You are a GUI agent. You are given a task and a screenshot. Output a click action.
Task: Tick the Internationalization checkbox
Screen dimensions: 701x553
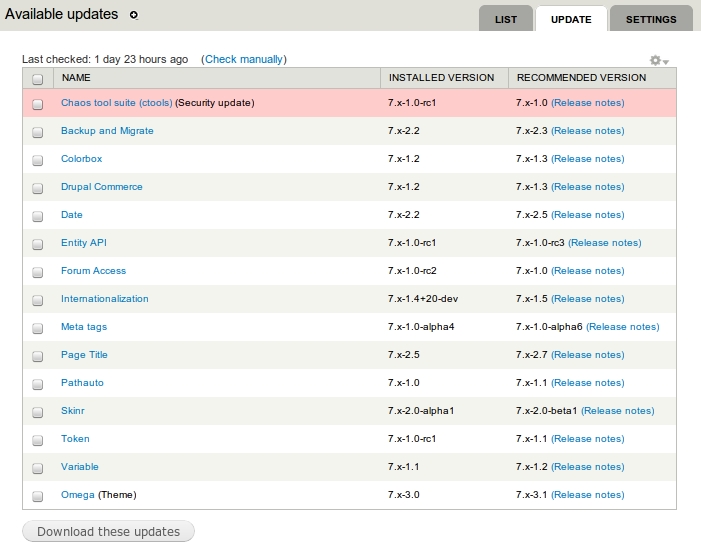tap(38, 300)
